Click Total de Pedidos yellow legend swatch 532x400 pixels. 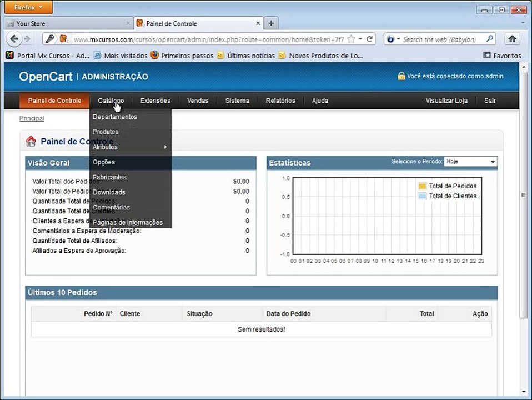pyautogui.click(x=422, y=186)
